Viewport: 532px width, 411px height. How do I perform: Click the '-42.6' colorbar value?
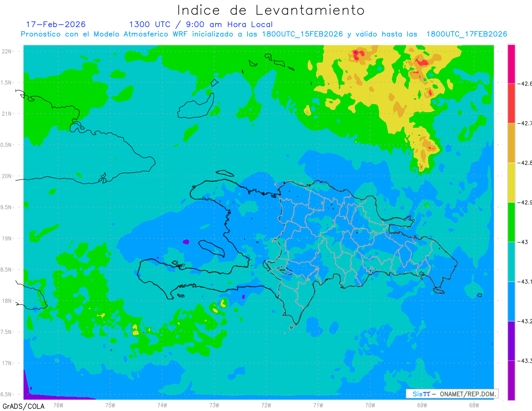[x=524, y=83]
